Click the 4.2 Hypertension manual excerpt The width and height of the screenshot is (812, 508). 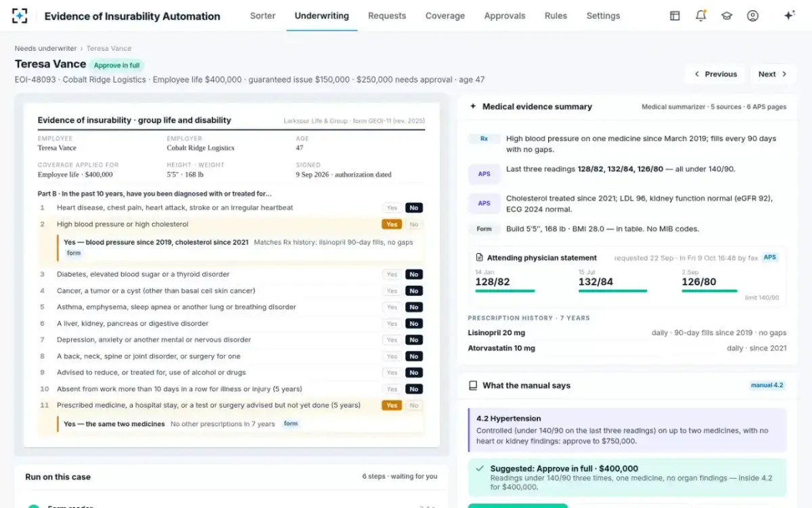[627, 430]
